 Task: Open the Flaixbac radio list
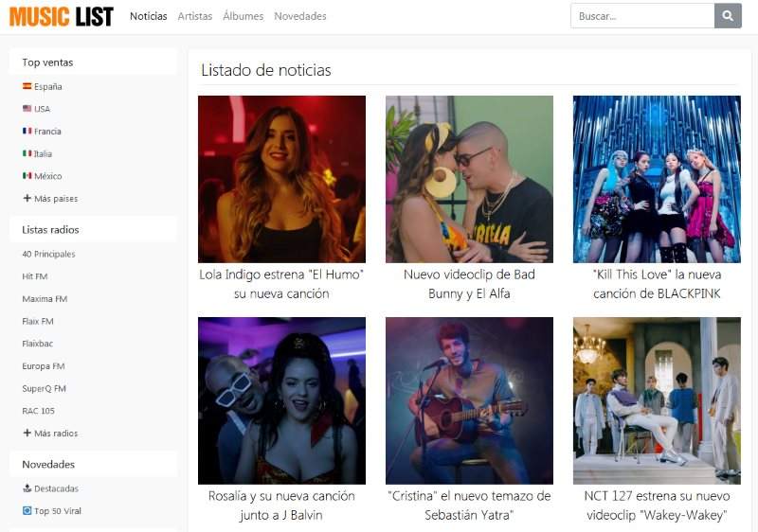click(x=38, y=344)
